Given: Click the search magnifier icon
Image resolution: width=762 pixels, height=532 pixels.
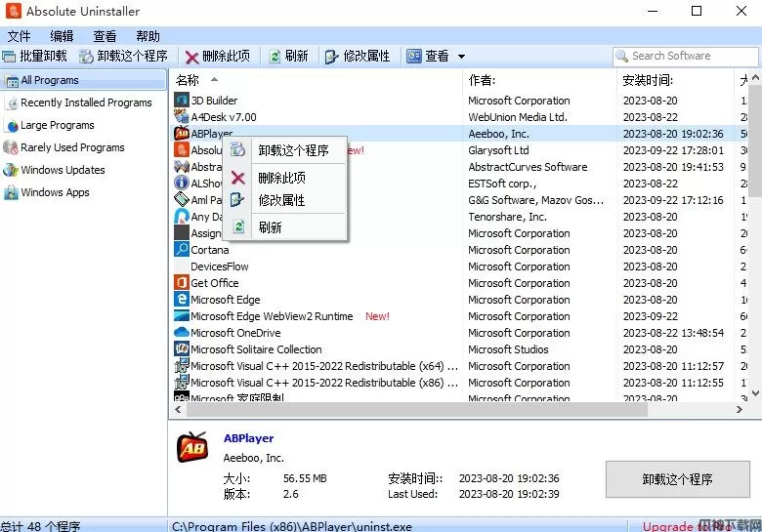Looking at the screenshot, I should [621, 57].
